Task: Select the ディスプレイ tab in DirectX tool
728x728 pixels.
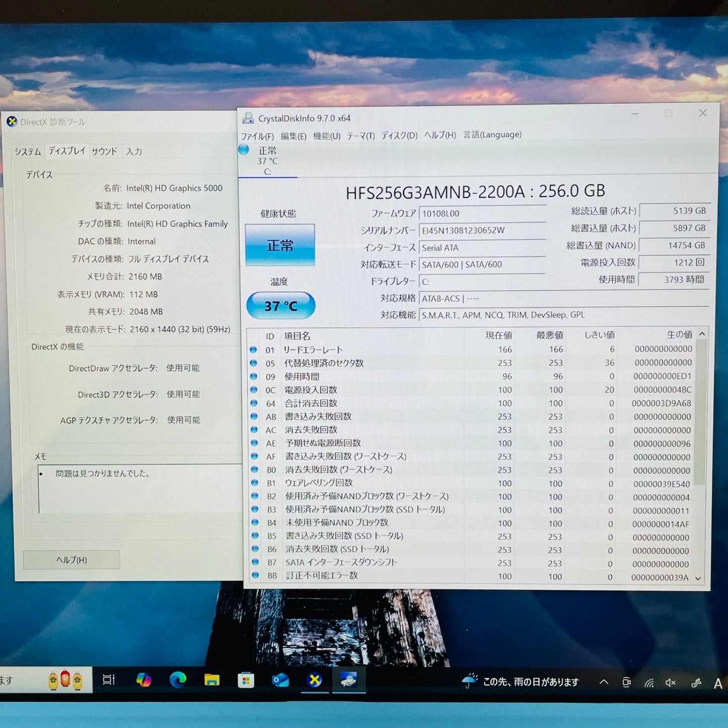Action: (67, 151)
